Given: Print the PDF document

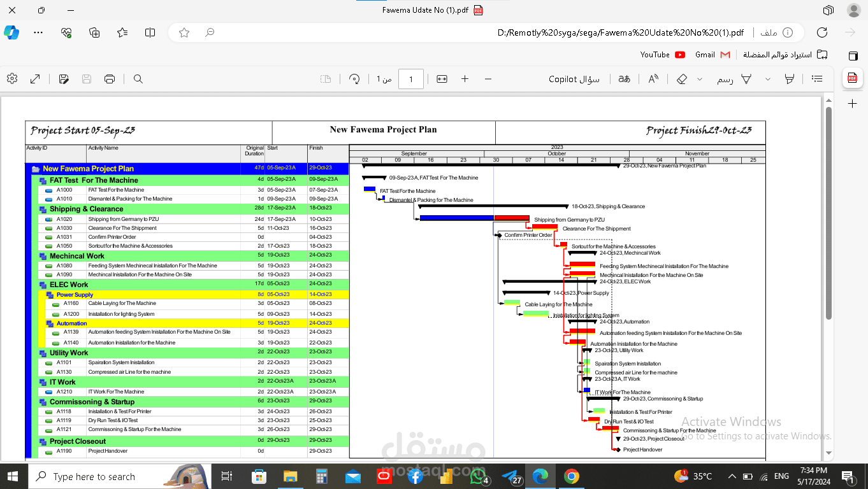Looking at the screenshot, I should [110, 79].
